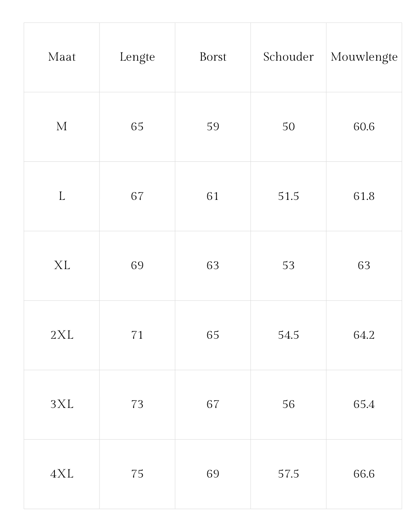Click the L size row label
The image size is (420, 525).
(62, 196)
